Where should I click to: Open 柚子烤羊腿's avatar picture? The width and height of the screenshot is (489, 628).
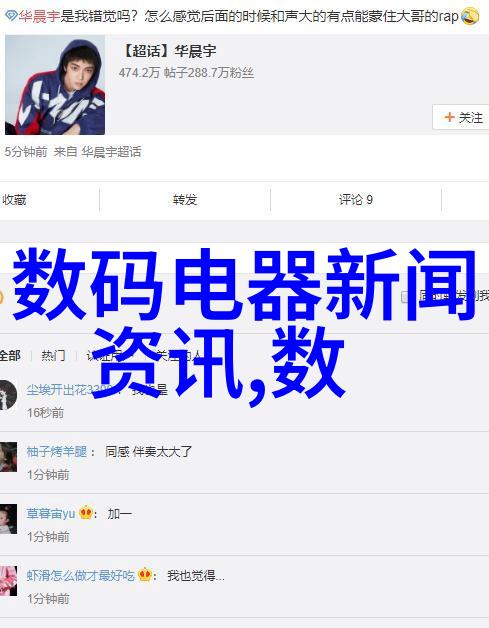(8, 457)
